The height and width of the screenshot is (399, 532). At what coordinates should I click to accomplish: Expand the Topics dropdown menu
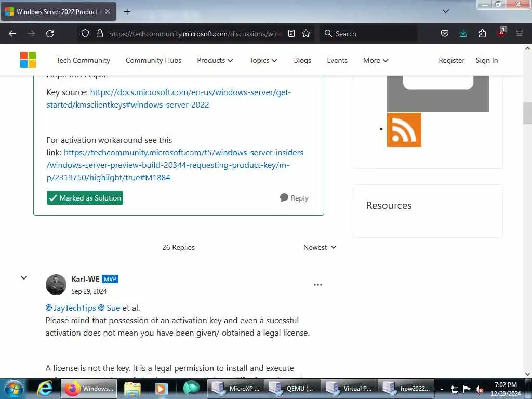tap(263, 60)
